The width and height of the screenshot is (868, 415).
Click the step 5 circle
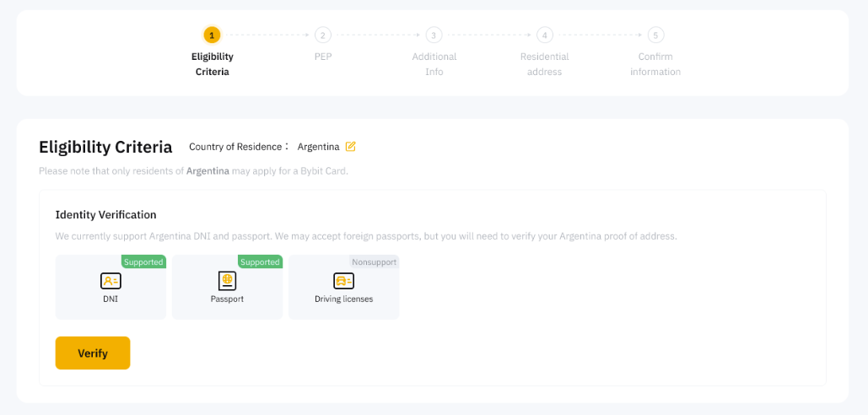655,35
